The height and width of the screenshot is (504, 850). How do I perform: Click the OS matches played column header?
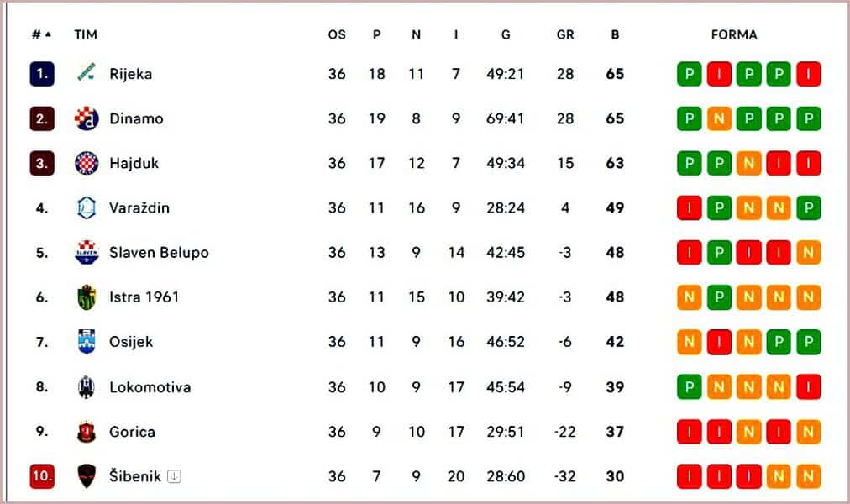point(337,34)
